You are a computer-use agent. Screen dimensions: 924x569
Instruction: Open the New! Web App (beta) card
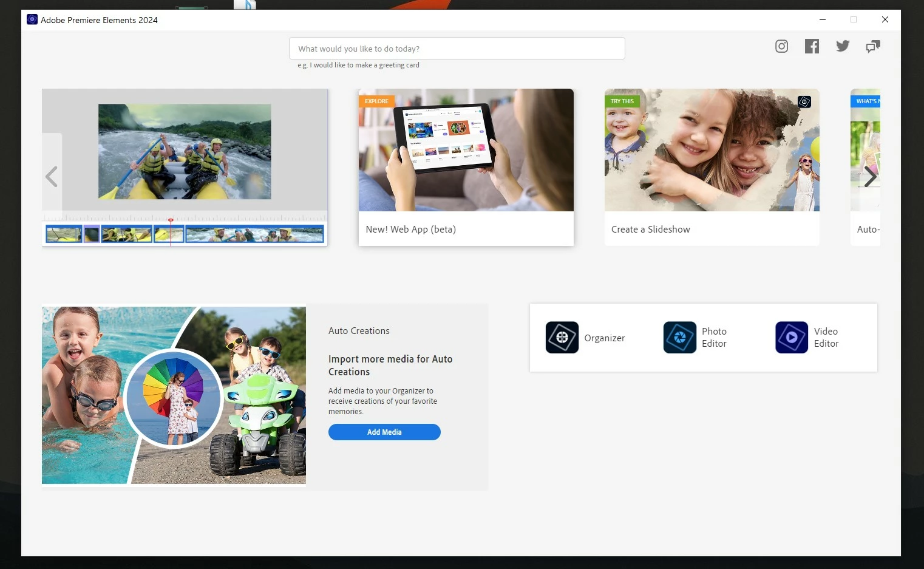tap(466, 167)
